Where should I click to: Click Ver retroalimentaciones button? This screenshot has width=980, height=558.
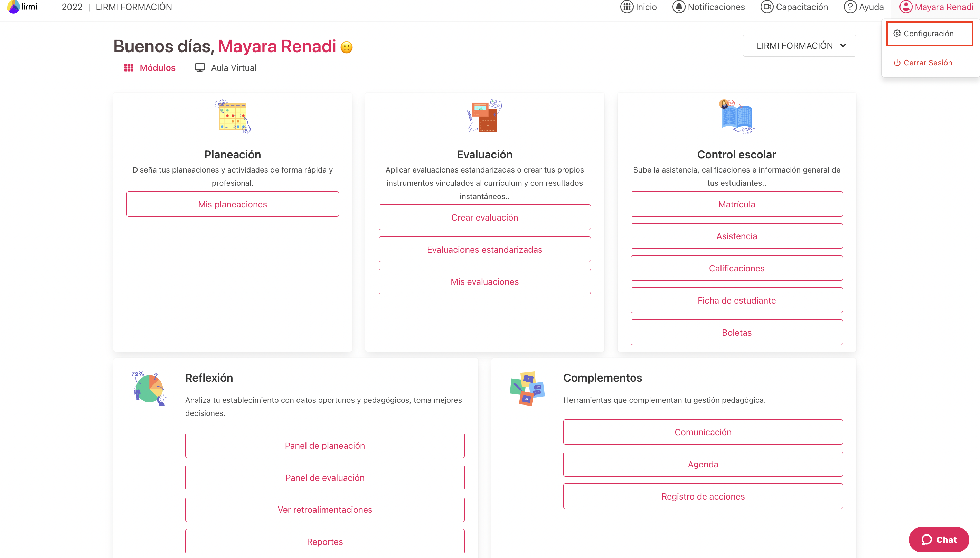pyautogui.click(x=325, y=509)
